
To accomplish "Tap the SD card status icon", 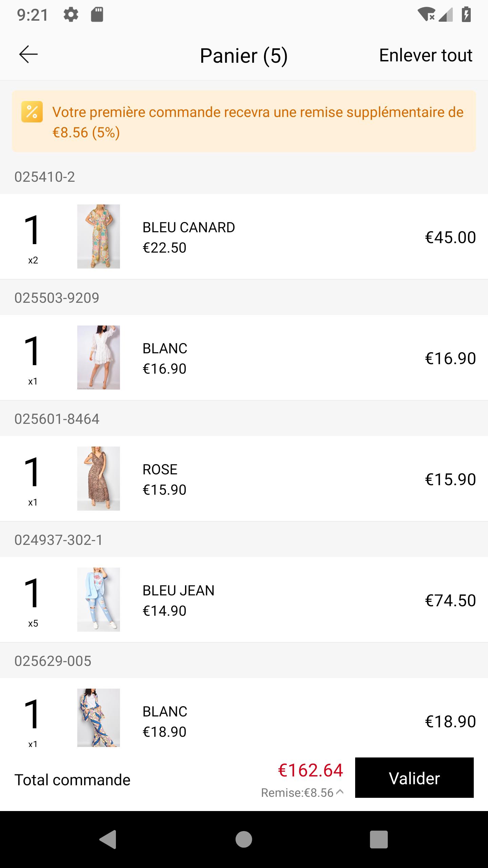I will pyautogui.click(x=97, y=15).
